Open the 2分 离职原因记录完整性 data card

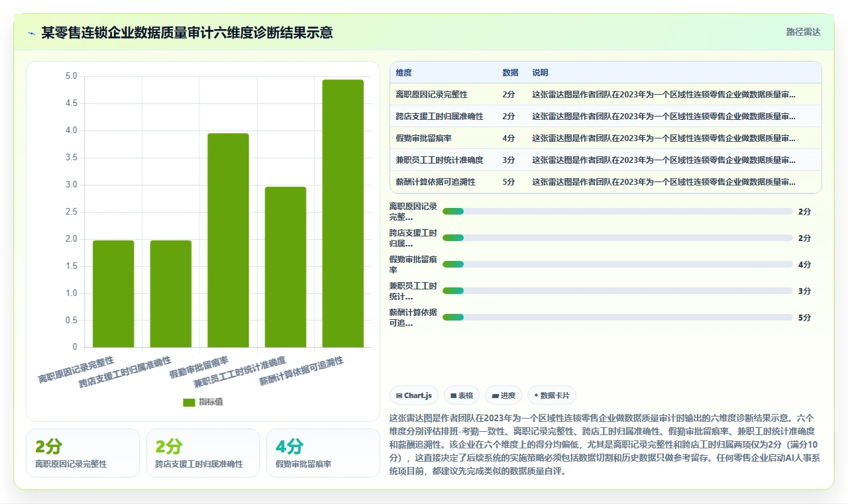(83, 453)
